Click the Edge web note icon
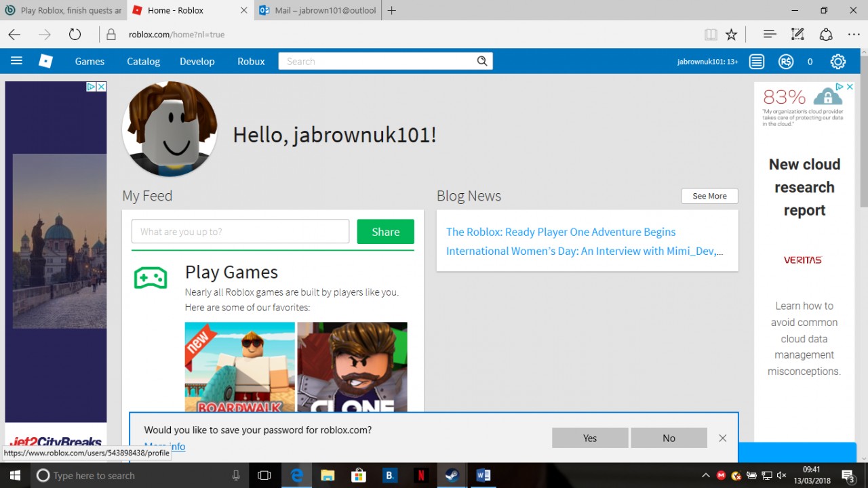The height and width of the screenshot is (488, 868). click(798, 35)
